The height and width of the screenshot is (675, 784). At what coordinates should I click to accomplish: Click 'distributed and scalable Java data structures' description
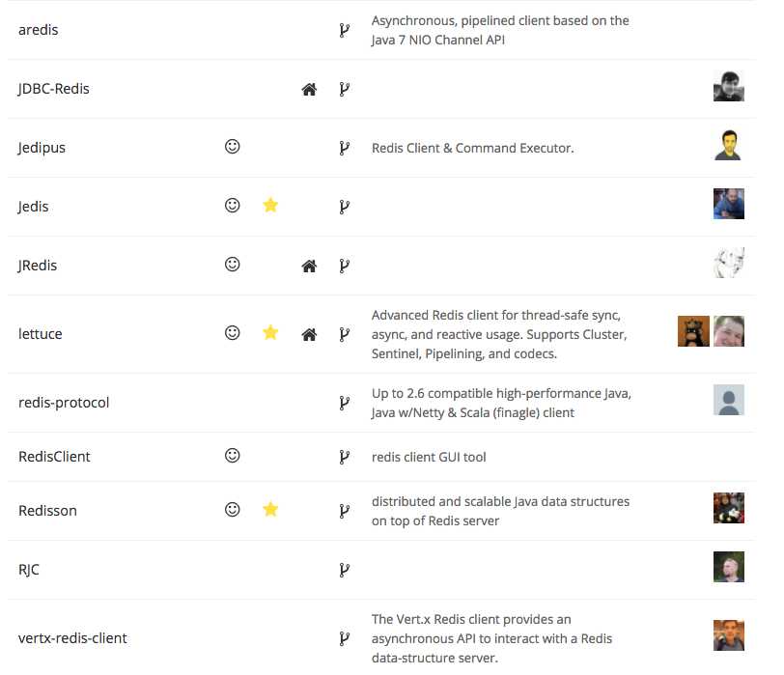pyautogui.click(x=500, y=511)
